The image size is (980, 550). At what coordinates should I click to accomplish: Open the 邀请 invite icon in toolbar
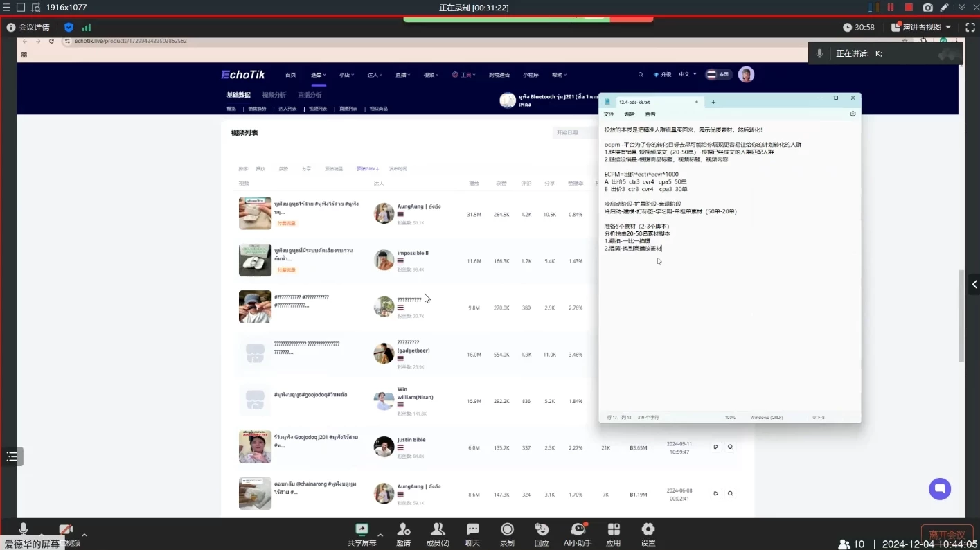point(403,530)
